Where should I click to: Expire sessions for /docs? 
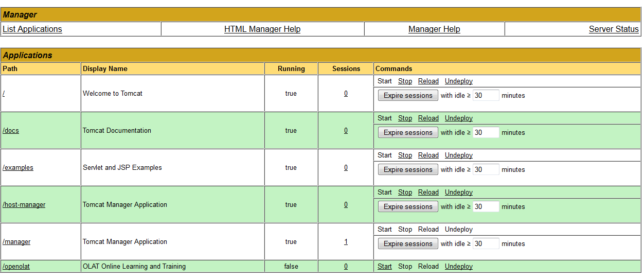[408, 133]
